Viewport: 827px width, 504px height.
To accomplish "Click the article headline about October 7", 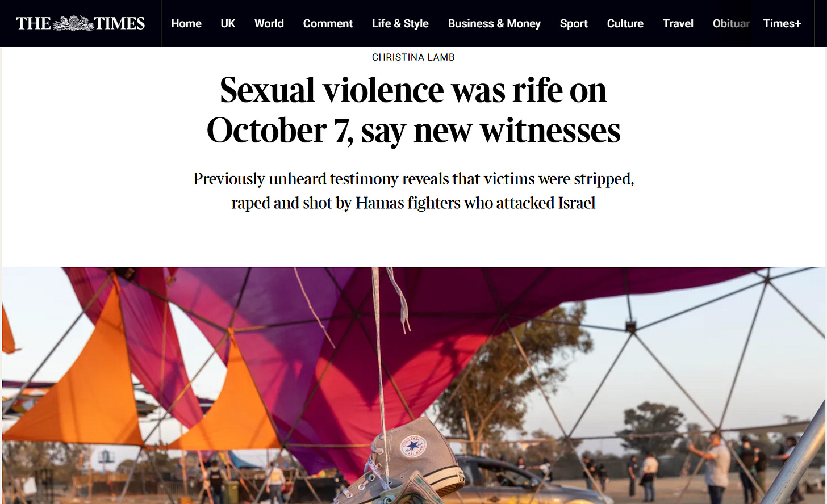I will click(413, 110).
